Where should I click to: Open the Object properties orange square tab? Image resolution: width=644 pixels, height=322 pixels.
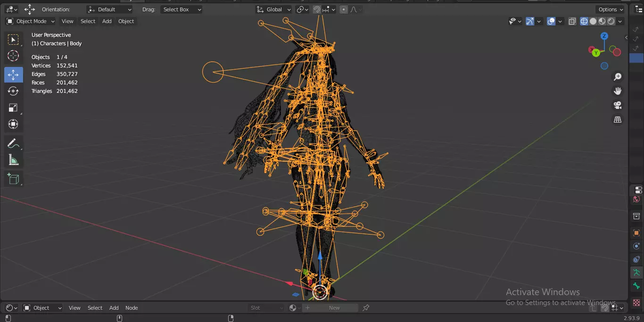tap(636, 233)
